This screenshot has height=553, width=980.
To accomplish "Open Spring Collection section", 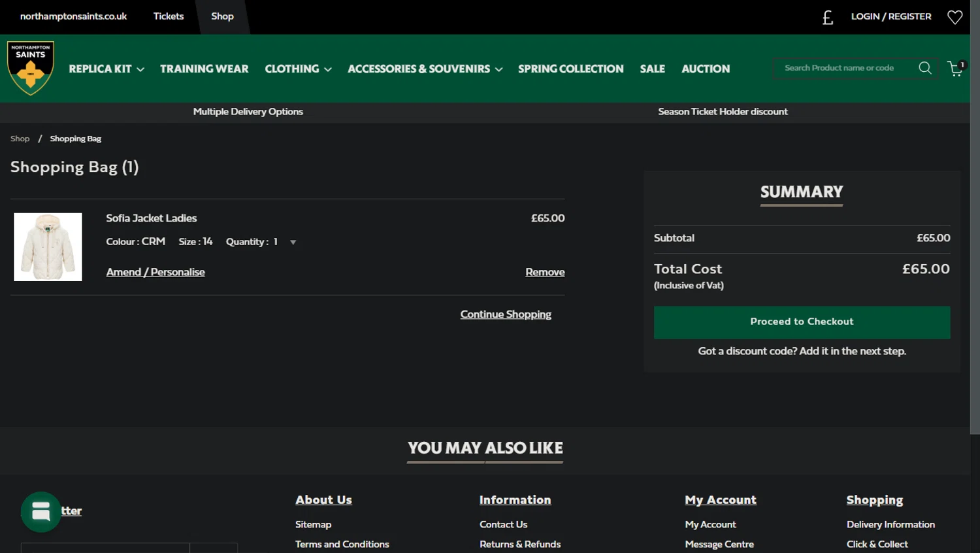I will (570, 69).
